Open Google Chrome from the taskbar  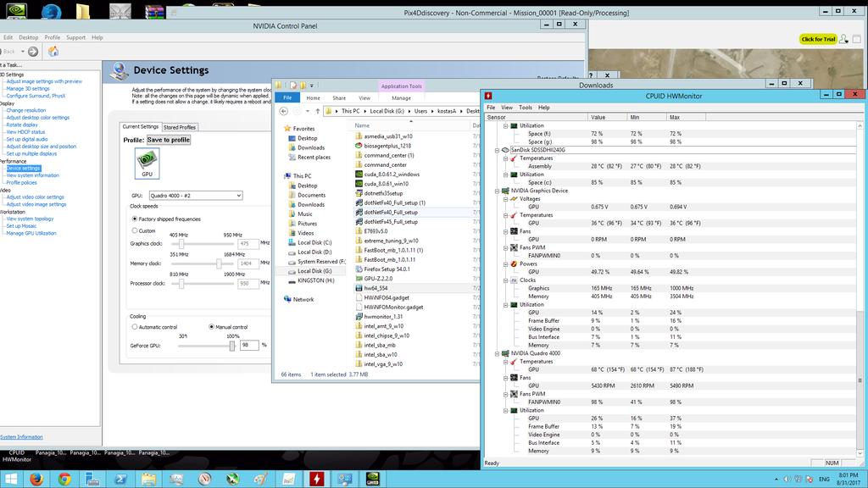64,479
